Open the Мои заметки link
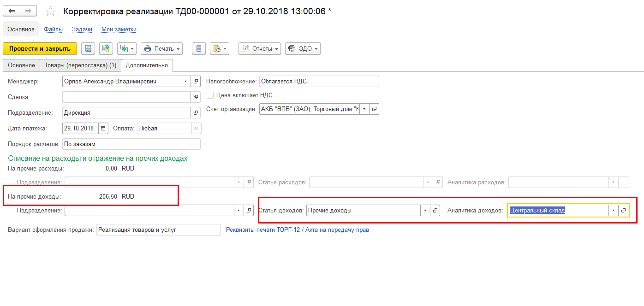644x306 pixels. tap(119, 29)
